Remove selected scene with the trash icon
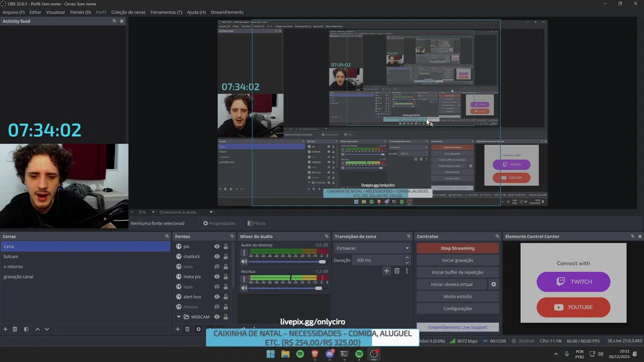Image resolution: width=644 pixels, height=362 pixels. click(15, 329)
